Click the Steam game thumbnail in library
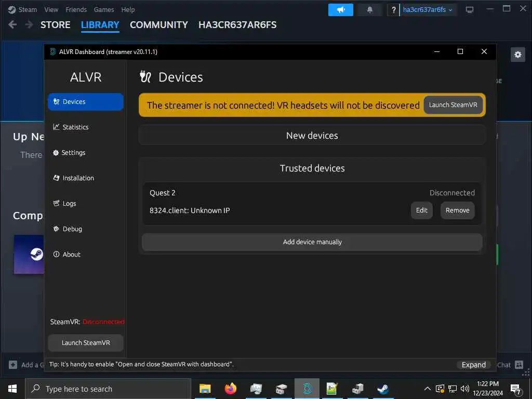The image size is (532, 399). (x=29, y=254)
